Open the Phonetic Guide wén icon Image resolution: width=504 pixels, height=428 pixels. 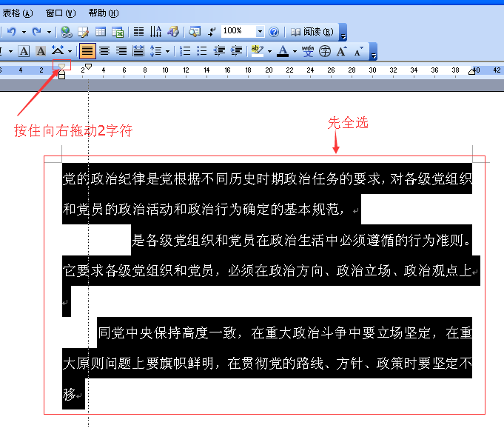tap(308, 51)
